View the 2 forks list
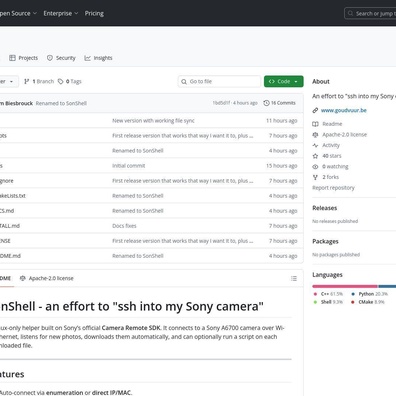Viewport: 396px width, 396px height. 330,177
